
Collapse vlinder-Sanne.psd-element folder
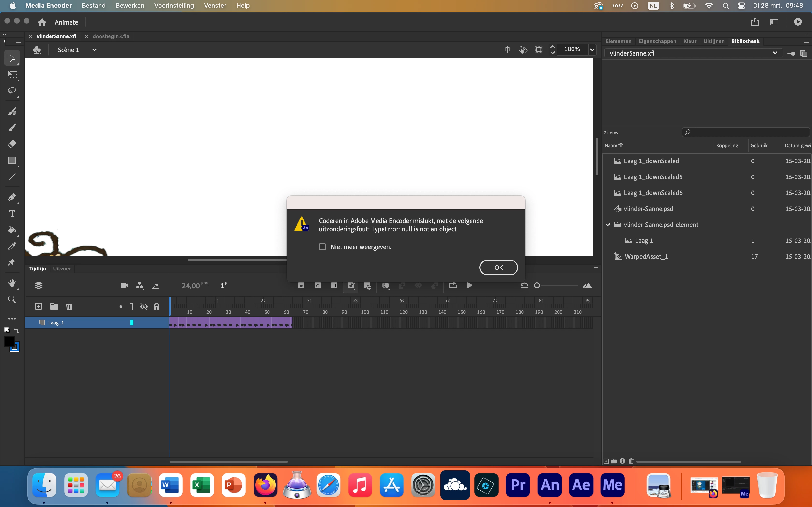click(608, 225)
